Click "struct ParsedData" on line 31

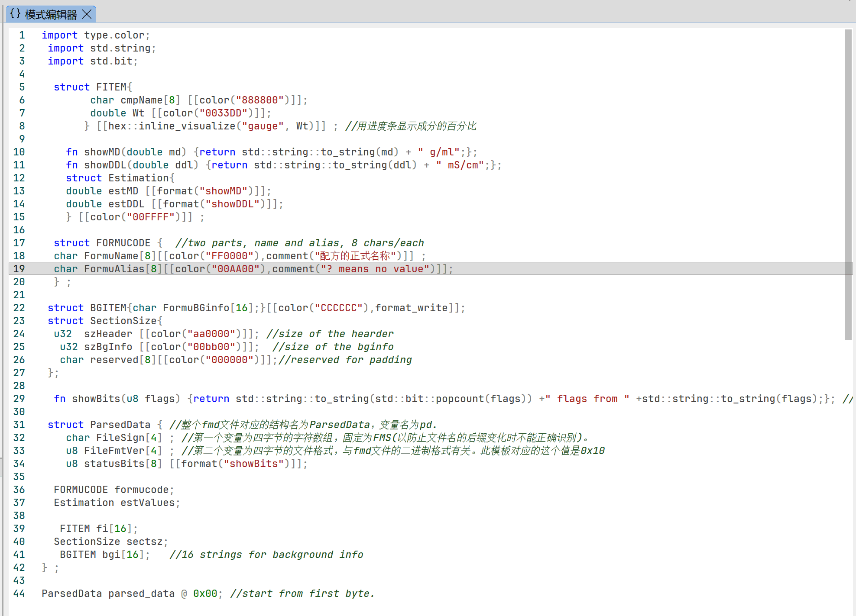[99, 425]
